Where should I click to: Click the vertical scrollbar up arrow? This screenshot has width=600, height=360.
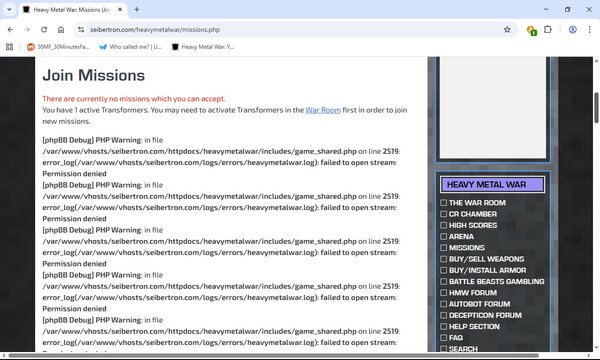(596, 60)
